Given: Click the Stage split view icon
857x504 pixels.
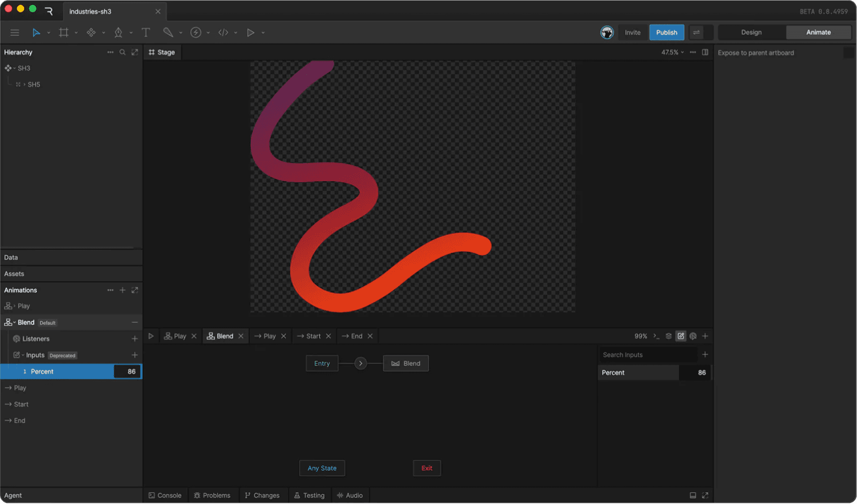Looking at the screenshot, I should pyautogui.click(x=705, y=52).
